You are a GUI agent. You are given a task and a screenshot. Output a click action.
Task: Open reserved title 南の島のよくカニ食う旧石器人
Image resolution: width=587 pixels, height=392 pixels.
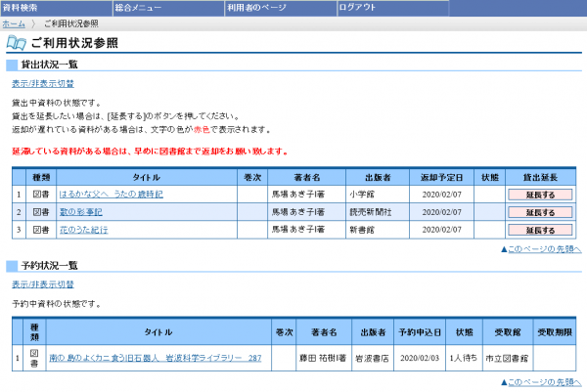click(154, 359)
